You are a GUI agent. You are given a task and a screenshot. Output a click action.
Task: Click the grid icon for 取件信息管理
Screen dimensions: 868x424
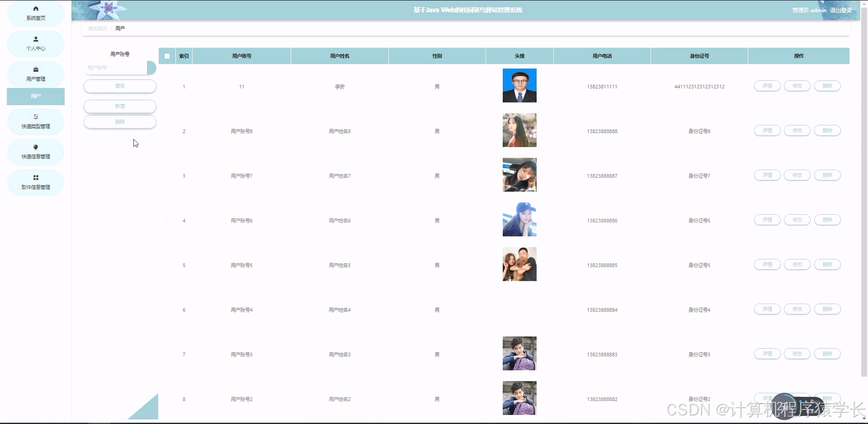click(x=36, y=178)
